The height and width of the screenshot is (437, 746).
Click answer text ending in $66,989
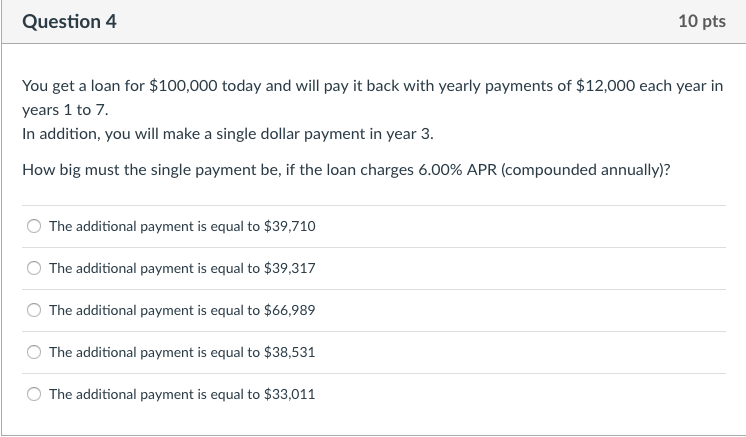click(182, 310)
